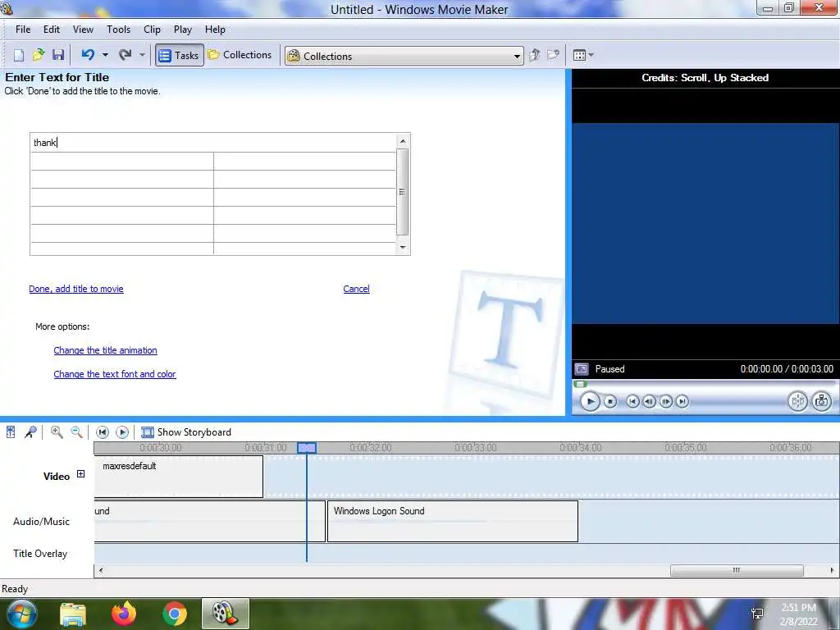Image resolution: width=840 pixels, height=630 pixels.
Task: Redo the last action
Action: pos(126,55)
